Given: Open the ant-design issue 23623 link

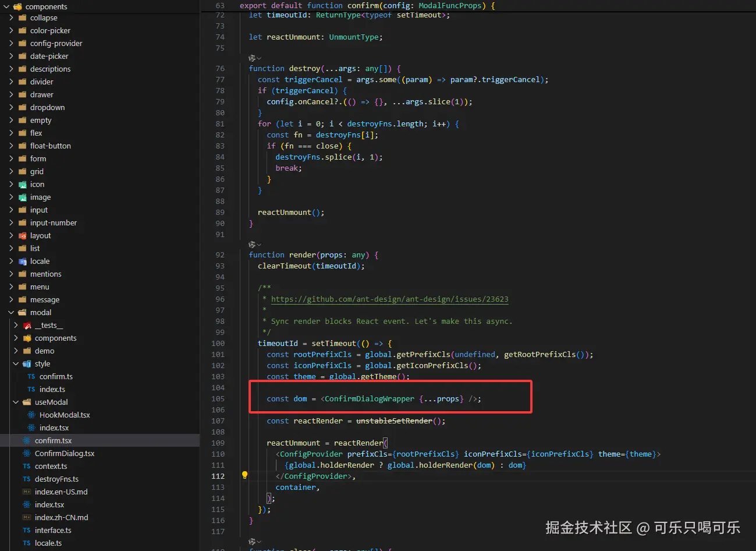Looking at the screenshot, I should tap(389, 299).
